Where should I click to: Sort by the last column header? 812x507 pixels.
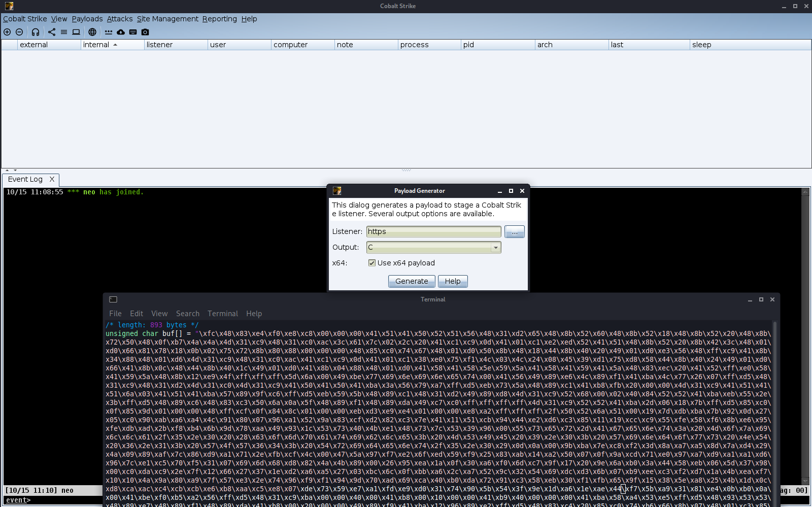coord(650,45)
